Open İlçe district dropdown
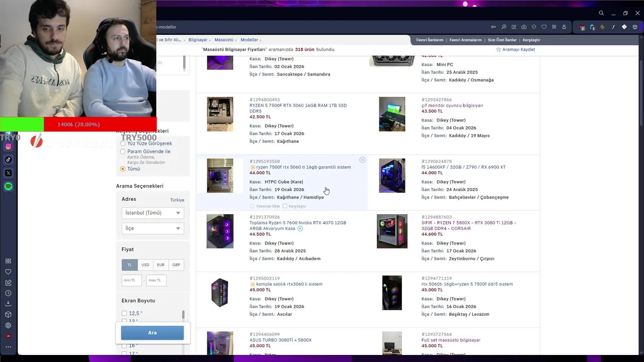Image resolution: width=644 pixels, height=362 pixels. tap(152, 228)
